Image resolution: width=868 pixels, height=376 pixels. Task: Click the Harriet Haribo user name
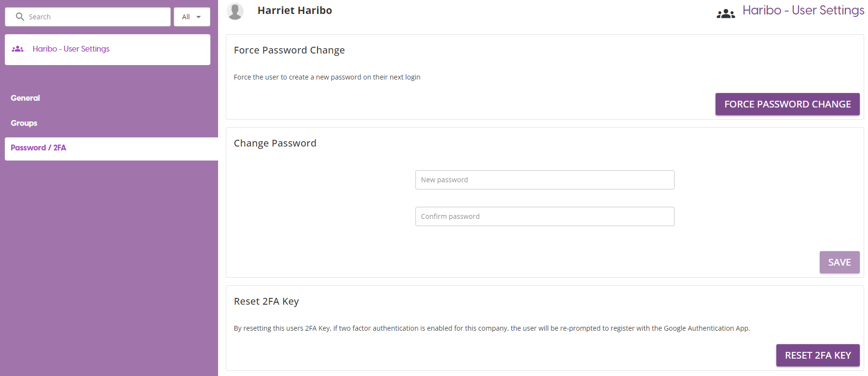pyautogui.click(x=294, y=11)
